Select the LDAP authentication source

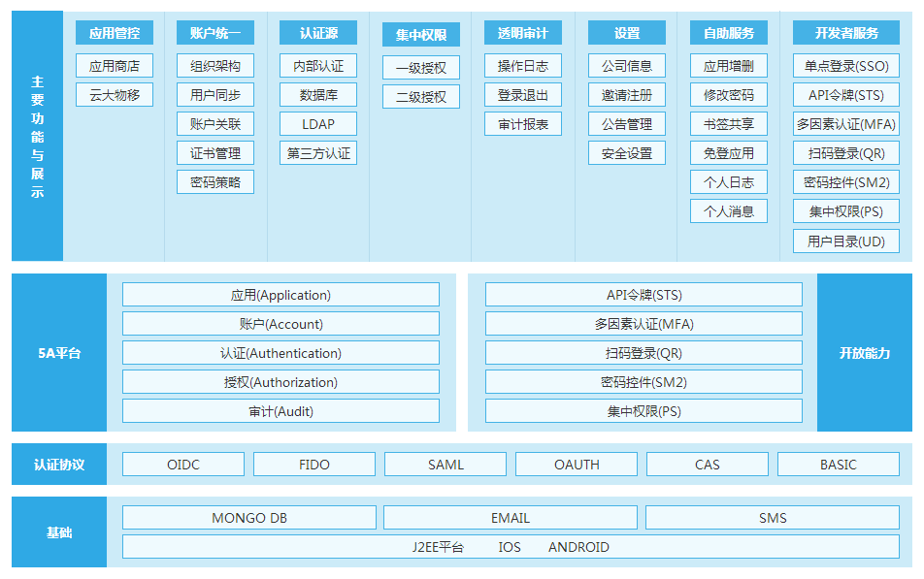coord(317,124)
